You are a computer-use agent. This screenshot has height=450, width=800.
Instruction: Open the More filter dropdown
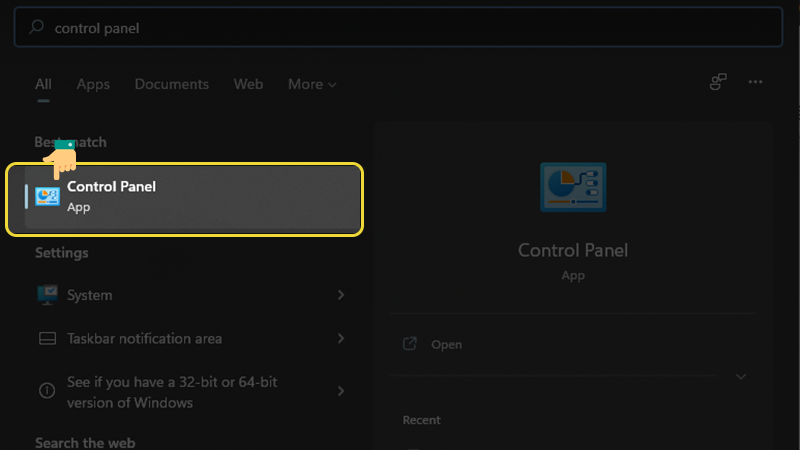click(312, 84)
